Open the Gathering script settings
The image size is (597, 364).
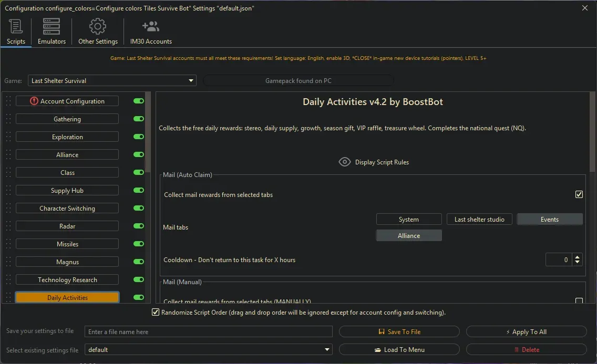click(67, 119)
